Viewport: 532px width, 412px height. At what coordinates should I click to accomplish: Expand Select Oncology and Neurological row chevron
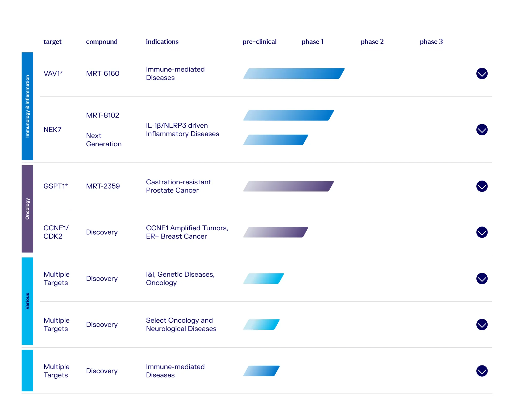pos(482,324)
